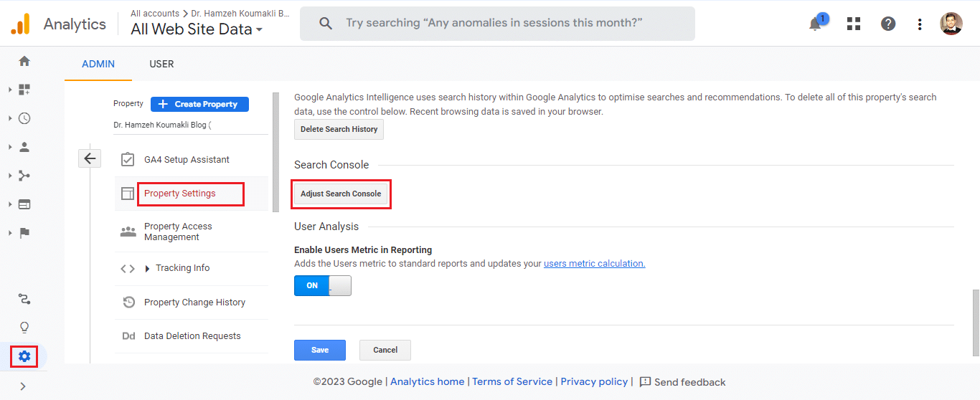
Task: Click the blue Save button
Action: pos(320,350)
